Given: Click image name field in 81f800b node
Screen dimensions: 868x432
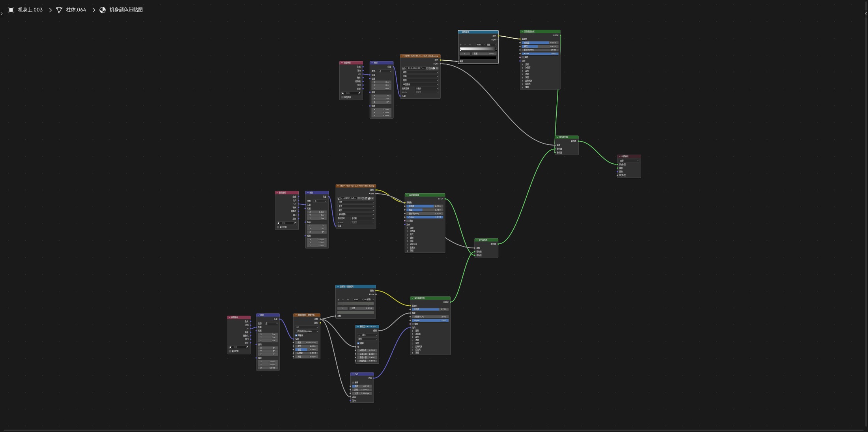Looking at the screenshot, I should tap(417, 68).
